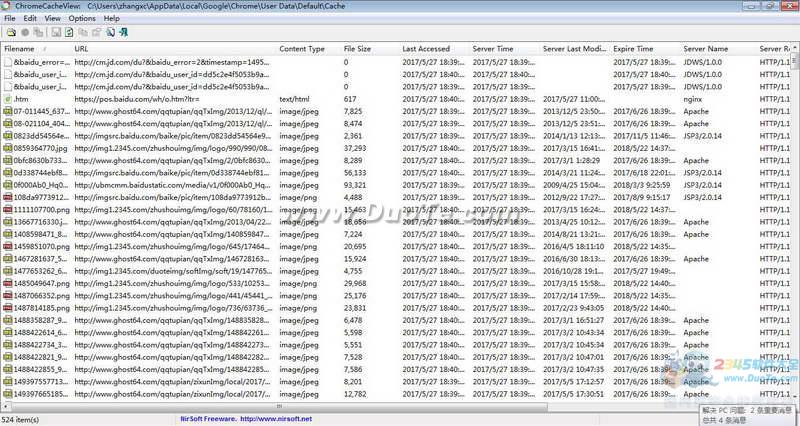800x426 pixels.
Task: Click the Stop toolbar icon
Action: pos(24,32)
